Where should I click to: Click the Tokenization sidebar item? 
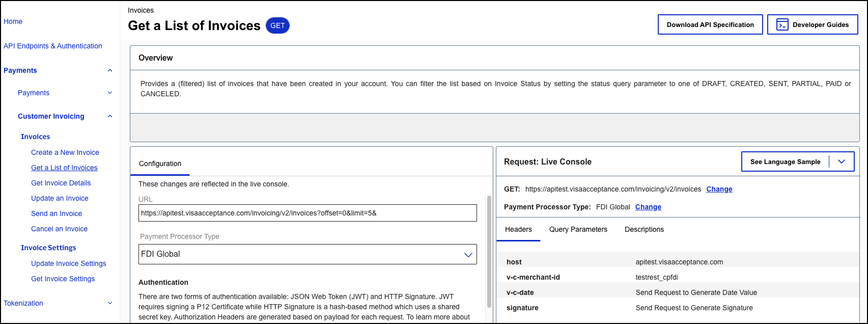tap(23, 303)
